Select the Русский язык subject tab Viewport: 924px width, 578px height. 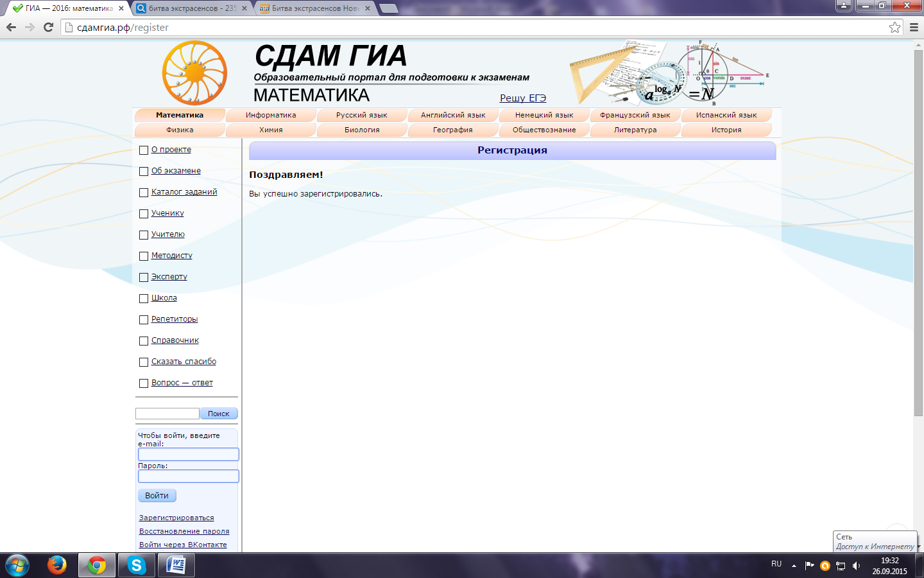[x=362, y=115]
